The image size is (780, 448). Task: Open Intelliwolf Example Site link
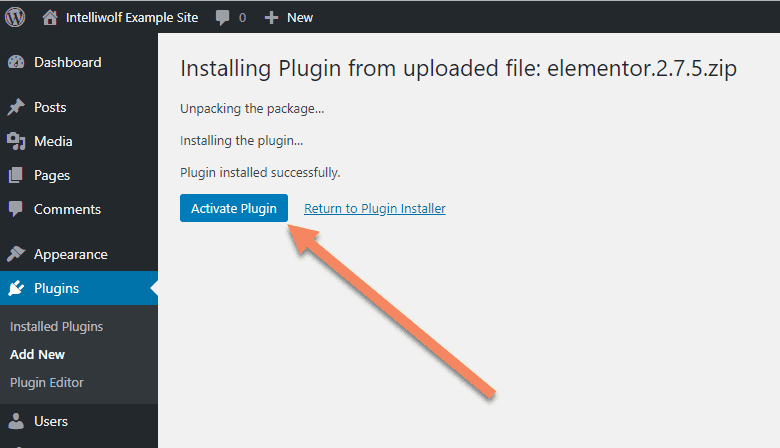point(132,18)
